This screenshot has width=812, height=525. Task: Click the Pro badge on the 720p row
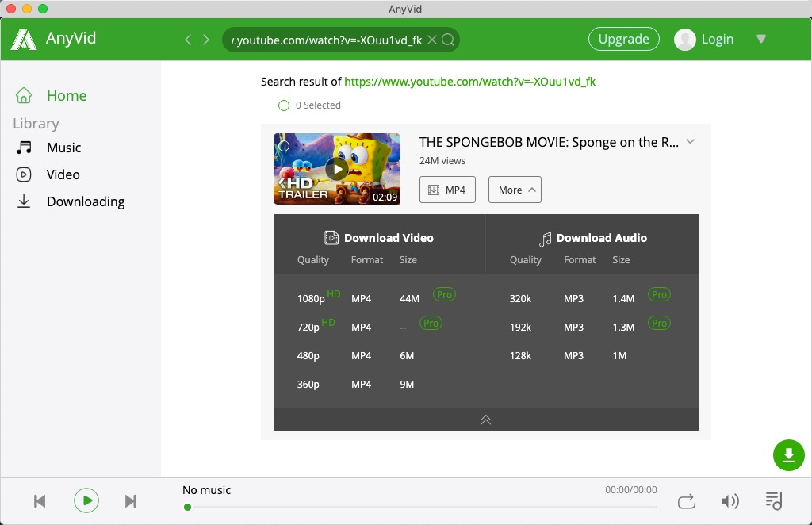coord(431,323)
